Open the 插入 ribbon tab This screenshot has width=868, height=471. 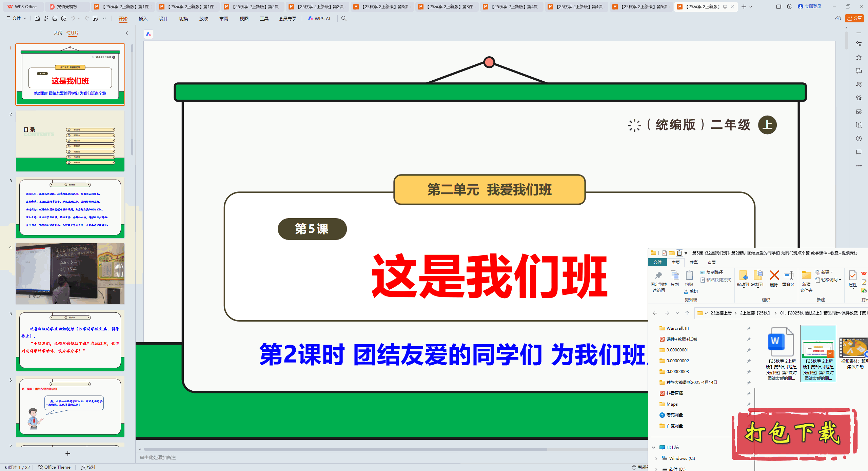point(143,19)
